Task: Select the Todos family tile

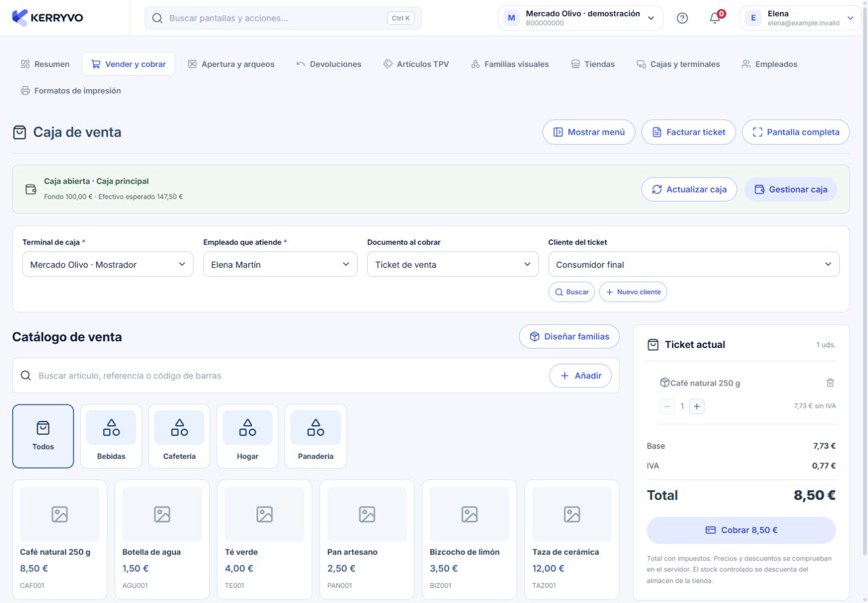Action: tap(43, 436)
